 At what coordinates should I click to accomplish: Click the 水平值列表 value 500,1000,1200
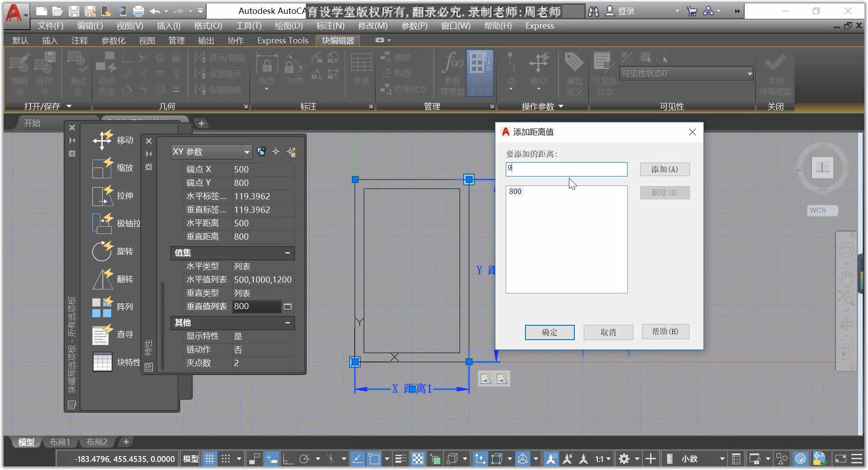click(x=263, y=280)
